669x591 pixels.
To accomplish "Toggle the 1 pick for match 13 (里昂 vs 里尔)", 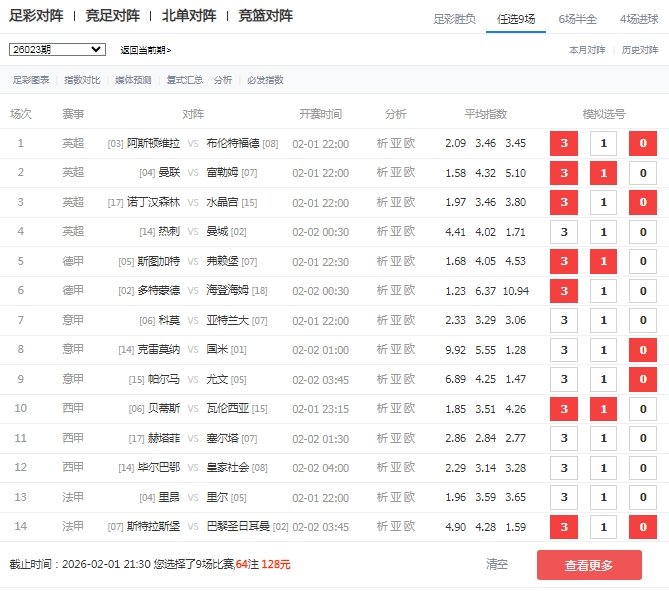I will [x=603, y=498].
